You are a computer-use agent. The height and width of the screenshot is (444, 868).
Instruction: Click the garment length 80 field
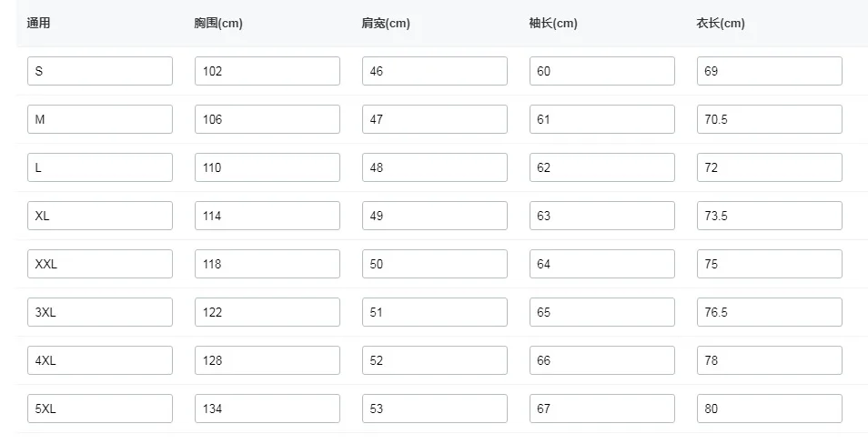click(770, 409)
